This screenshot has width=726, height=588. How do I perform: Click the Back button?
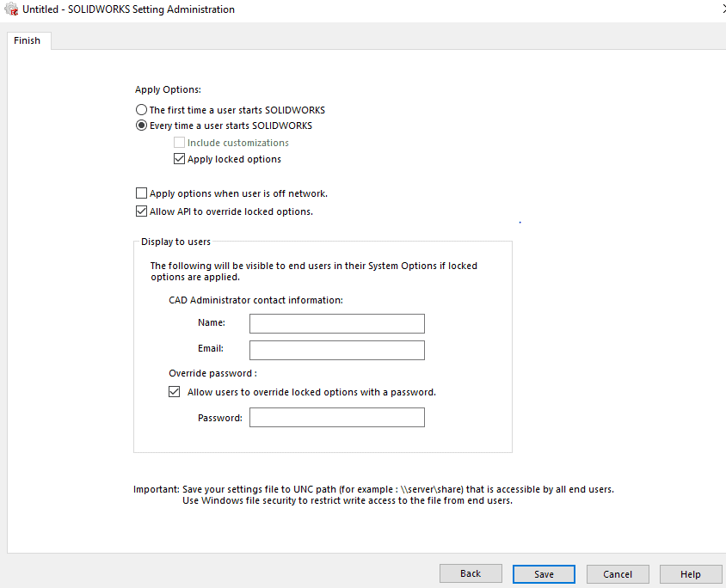pos(471,573)
